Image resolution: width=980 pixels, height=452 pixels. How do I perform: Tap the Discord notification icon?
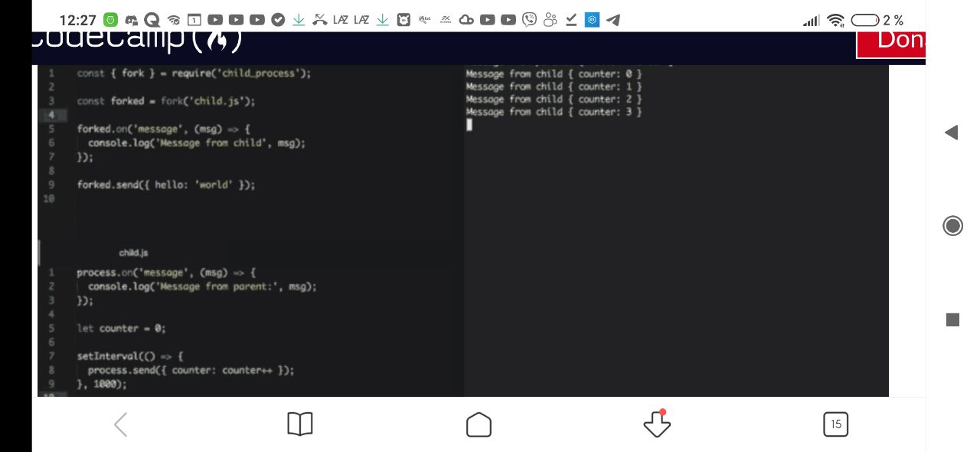click(x=131, y=20)
